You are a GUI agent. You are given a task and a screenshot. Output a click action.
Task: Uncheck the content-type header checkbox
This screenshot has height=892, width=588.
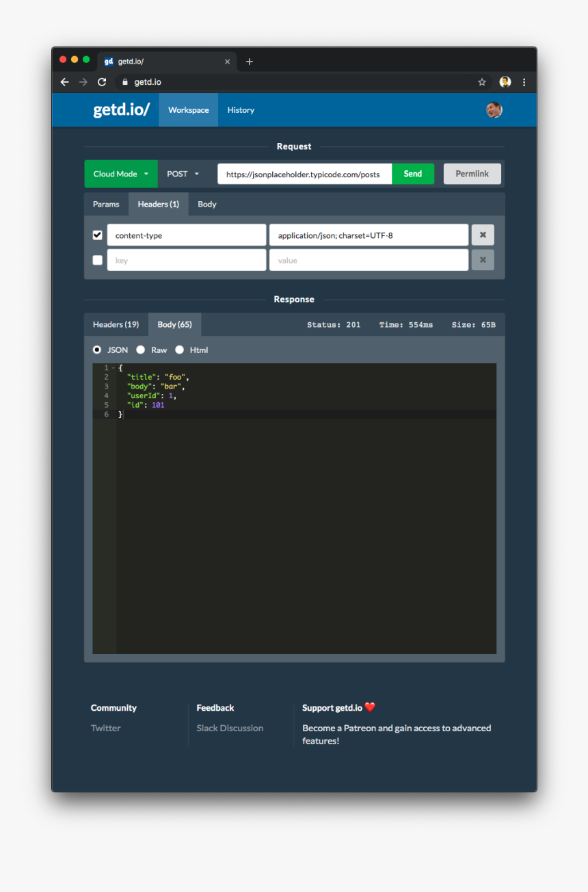coord(97,235)
